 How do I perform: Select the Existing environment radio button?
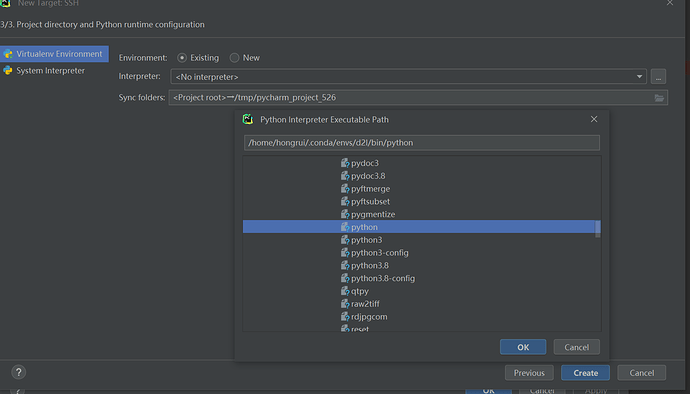click(x=182, y=58)
